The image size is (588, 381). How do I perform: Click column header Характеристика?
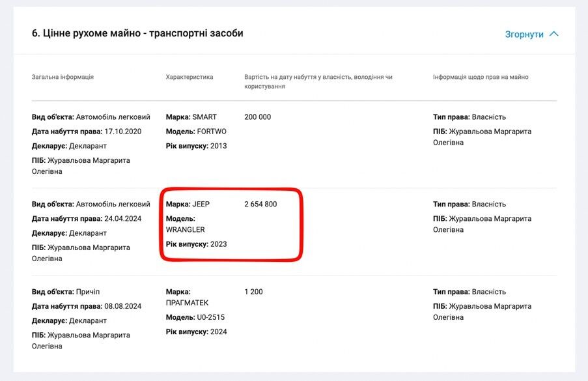[189, 77]
